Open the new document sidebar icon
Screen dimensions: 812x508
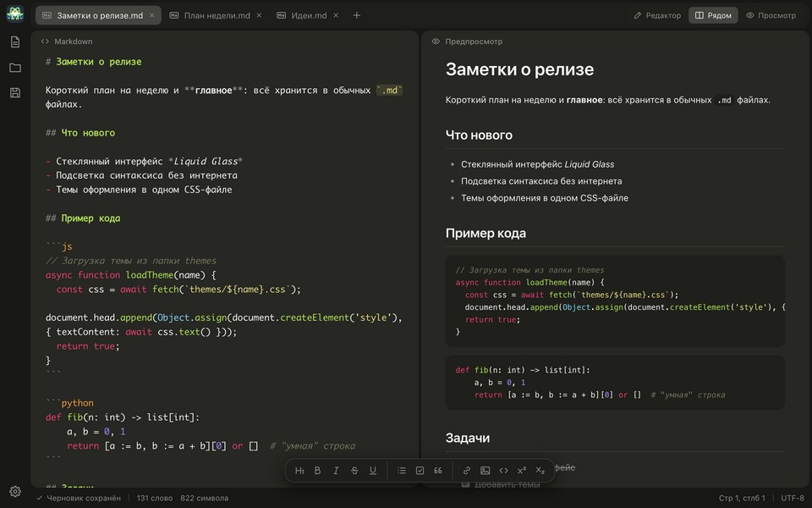(x=15, y=42)
